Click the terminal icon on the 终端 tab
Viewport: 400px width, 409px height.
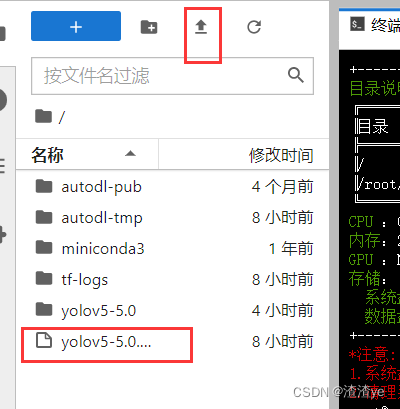pos(357,24)
